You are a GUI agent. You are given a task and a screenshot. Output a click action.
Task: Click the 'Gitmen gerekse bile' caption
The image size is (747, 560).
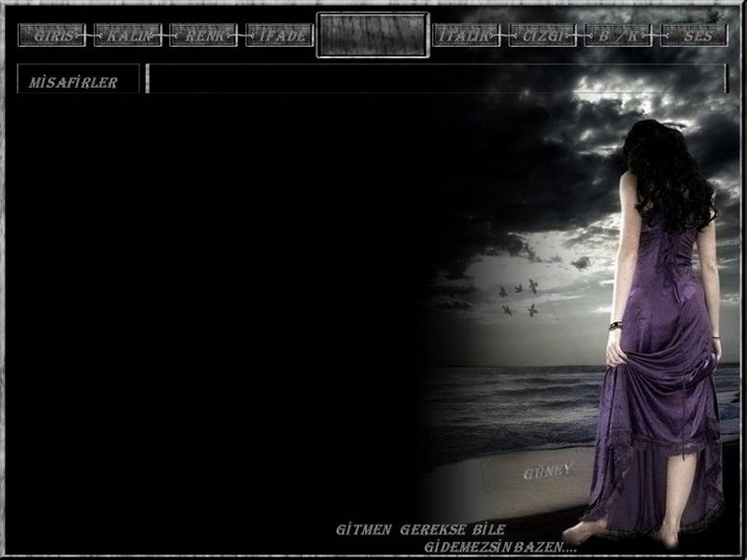tap(419, 529)
